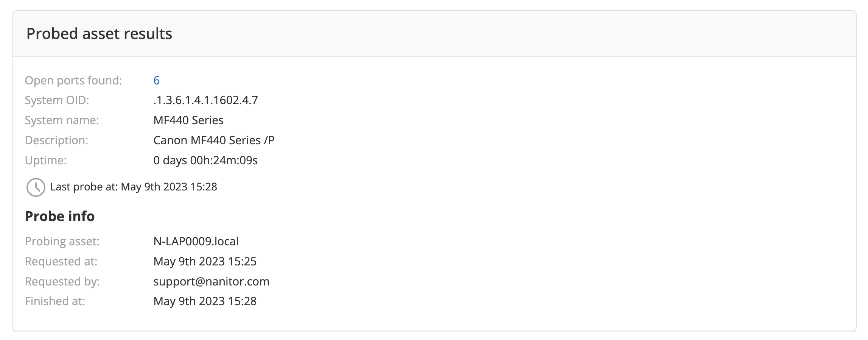This screenshot has width=868, height=340.
Task: Click the Probe info section heading
Action: 60,217
